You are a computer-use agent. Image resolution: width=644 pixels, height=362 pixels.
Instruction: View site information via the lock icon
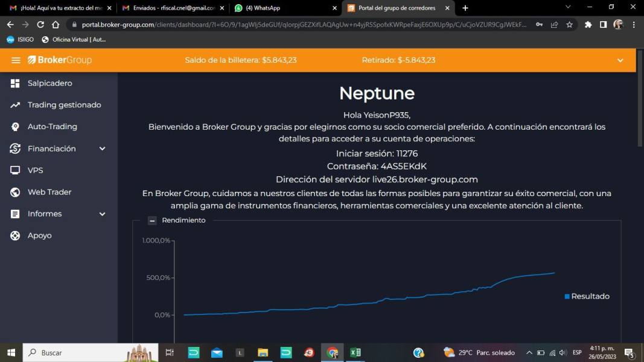74,25
